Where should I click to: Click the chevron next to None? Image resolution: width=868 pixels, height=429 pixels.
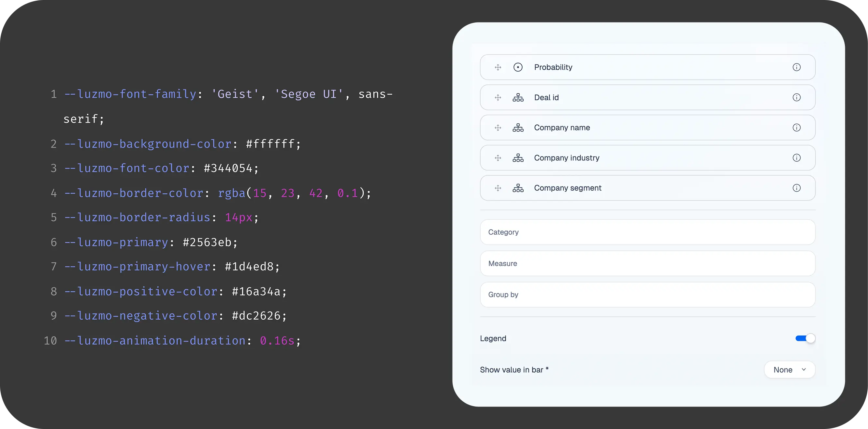(x=803, y=370)
